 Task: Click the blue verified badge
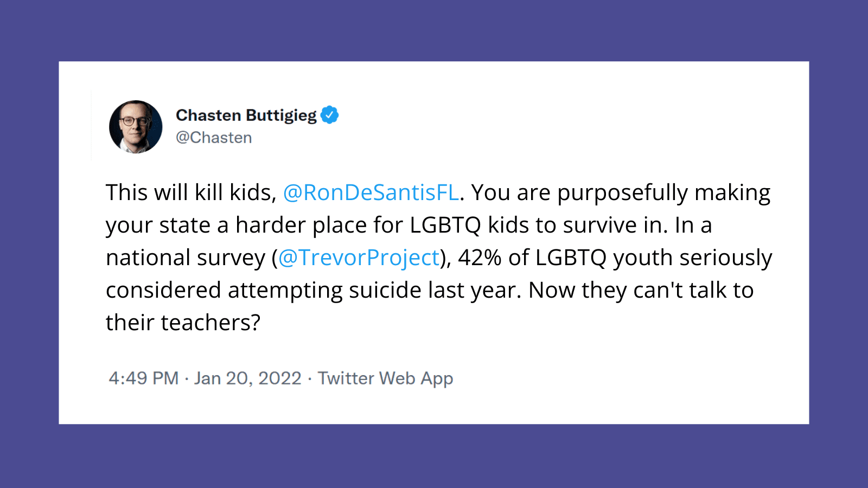tap(329, 115)
